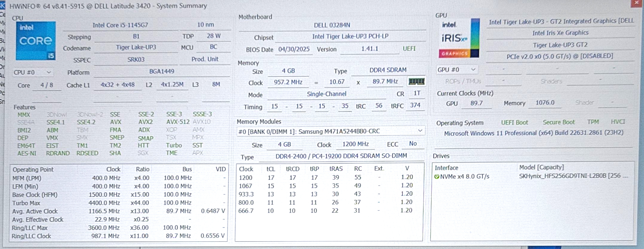This screenshot has height=249, width=644.
Task: Click the NVMe x4 8.0 GT/s interface
Action: coord(464,176)
